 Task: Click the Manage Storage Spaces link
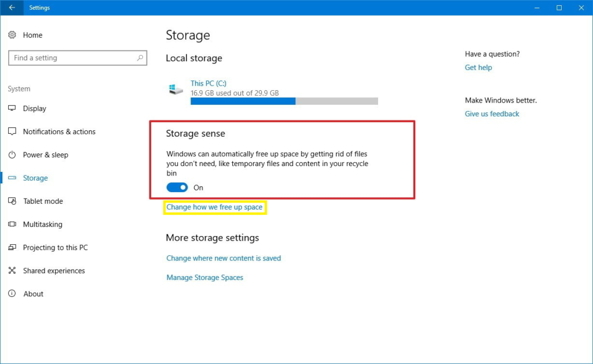tap(204, 278)
